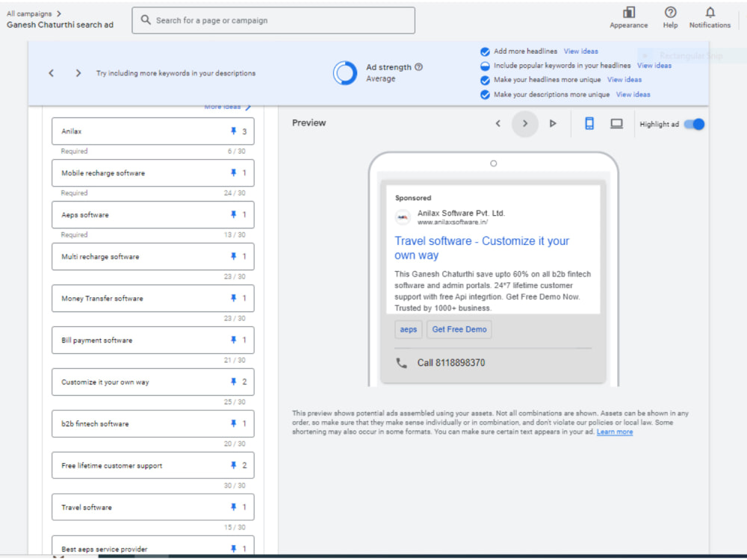This screenshot has width=747, height=560.
Task: Open View ideas for popular keywords
Action: coord(654,65)
